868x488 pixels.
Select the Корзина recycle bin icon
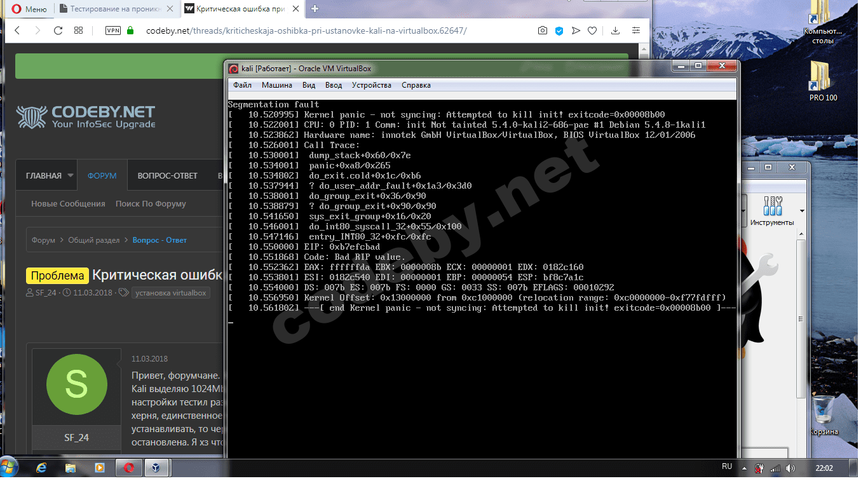[824, 415]
